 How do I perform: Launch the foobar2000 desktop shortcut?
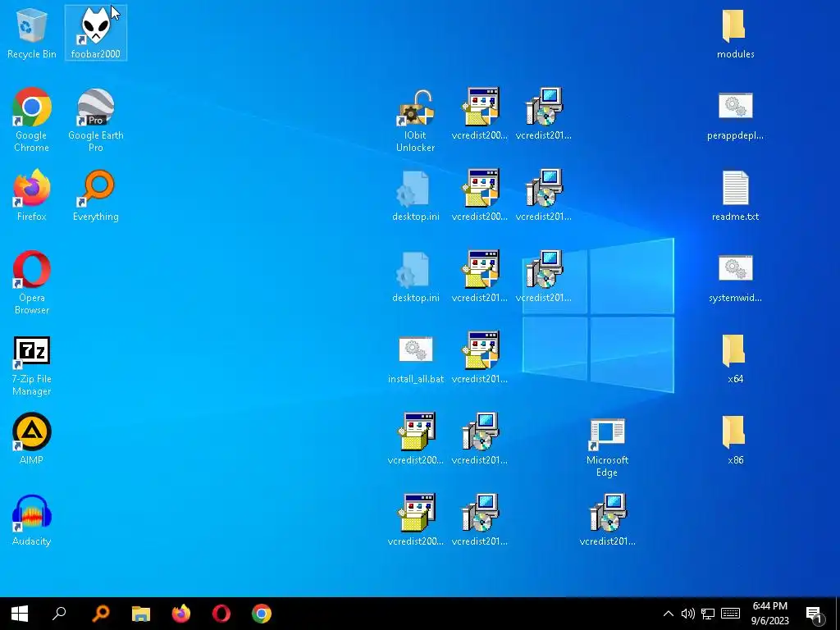pyautogui.click(x=95, y=33)
